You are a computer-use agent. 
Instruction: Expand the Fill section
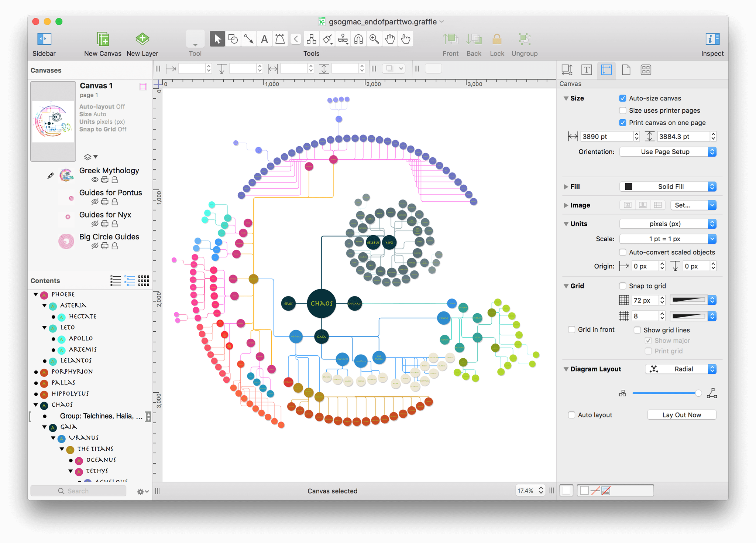pyautogui.click(x=566, y=187)
